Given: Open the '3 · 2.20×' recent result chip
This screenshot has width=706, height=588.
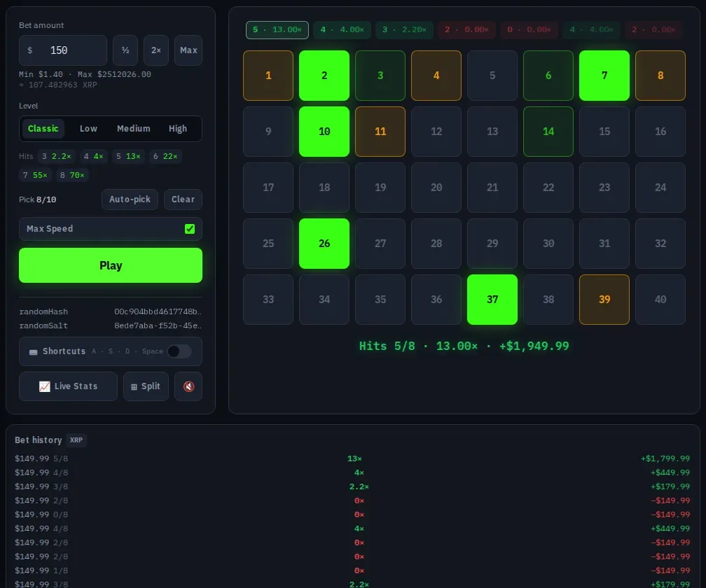Looking at the screenshot, I should click(x=404, y=29).
